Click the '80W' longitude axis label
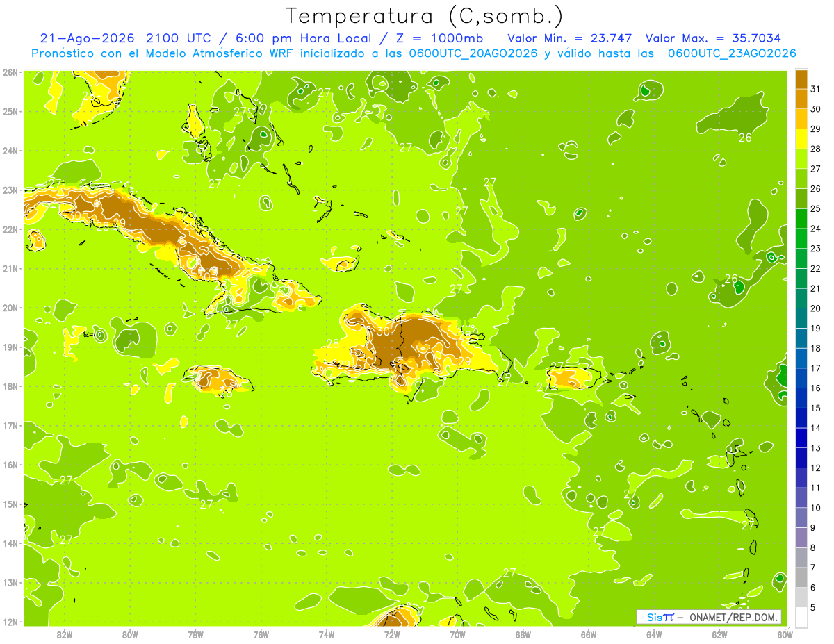The width and height of the screenshot is (834, 644). pos(130,634)
